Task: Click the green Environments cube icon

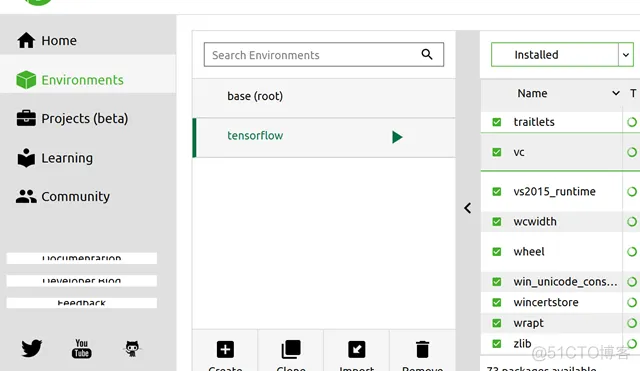Action: (x=26, y=80)
